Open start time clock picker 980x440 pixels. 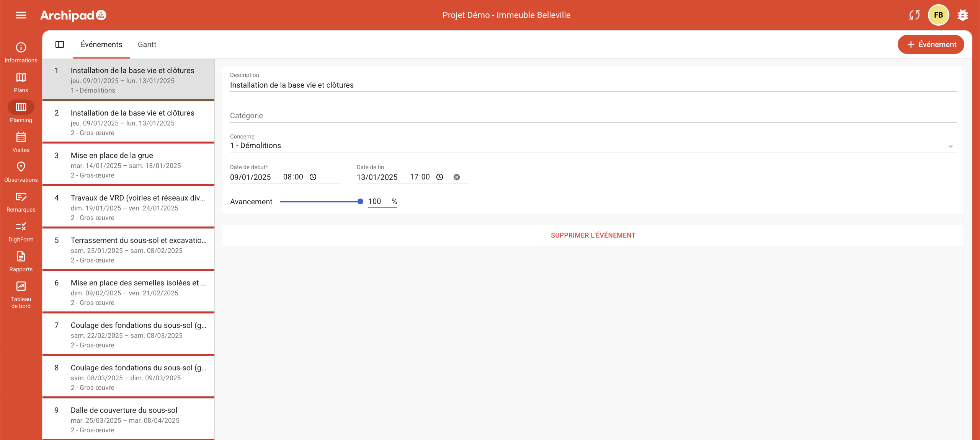click(x=313, y=177)
